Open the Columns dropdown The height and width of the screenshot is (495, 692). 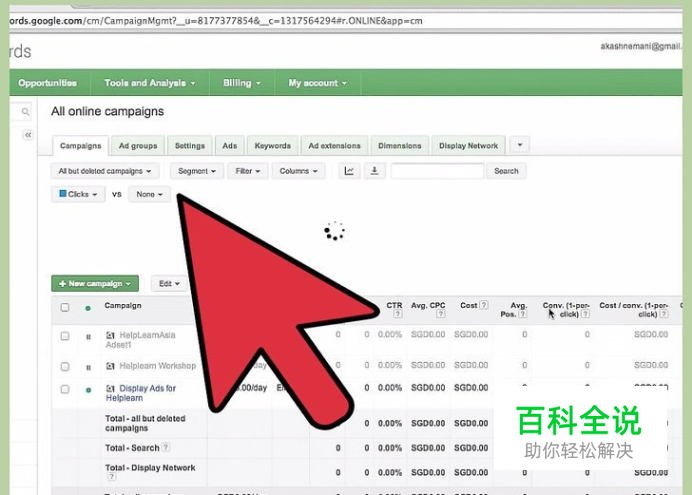coord(298,171)
